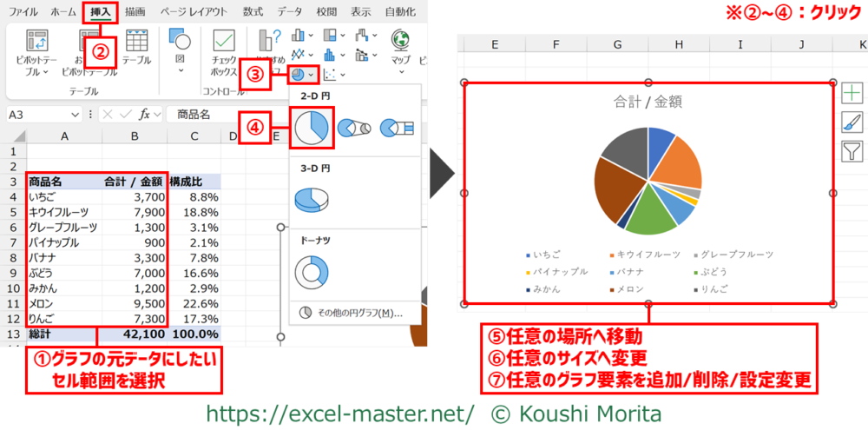The height and width of the screenshot is (430, 868).
Task: Insert a table with the テーブル button
Action: (136, 48)
